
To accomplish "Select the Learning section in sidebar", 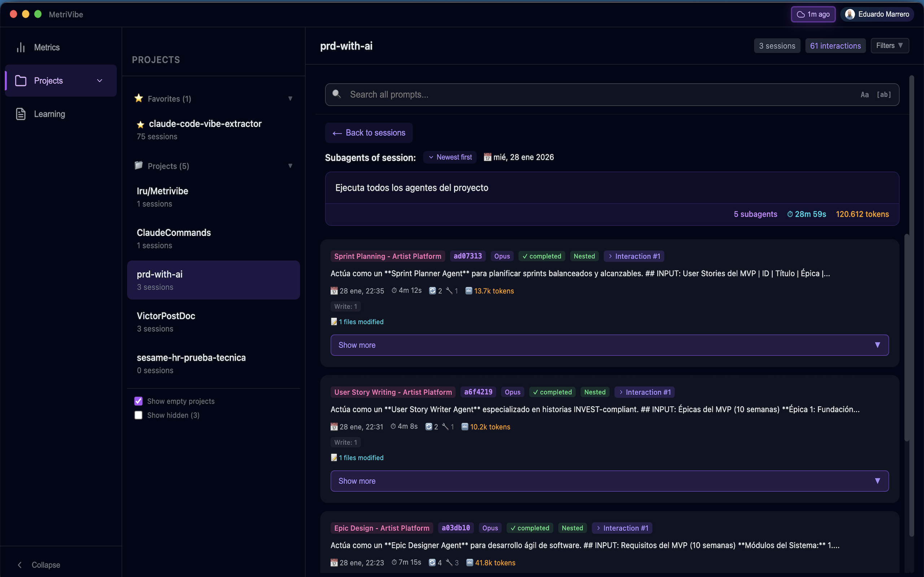I will (49, 114).
